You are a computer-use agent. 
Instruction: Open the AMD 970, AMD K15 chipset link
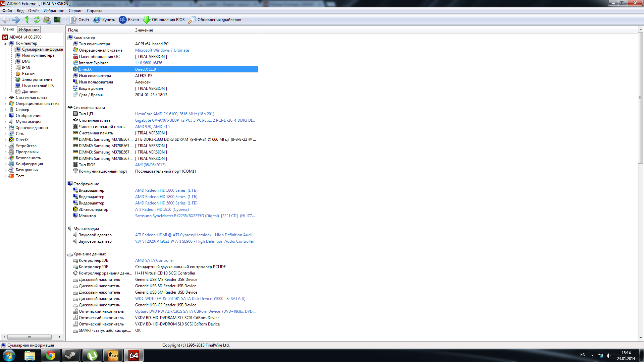pyautogui.click(x=152, y=127)
